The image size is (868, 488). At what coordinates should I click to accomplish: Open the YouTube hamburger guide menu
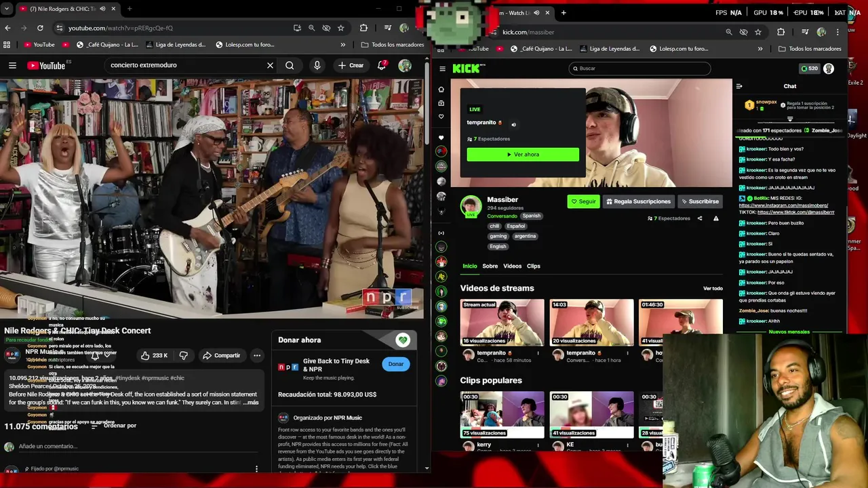pos(12,65)
